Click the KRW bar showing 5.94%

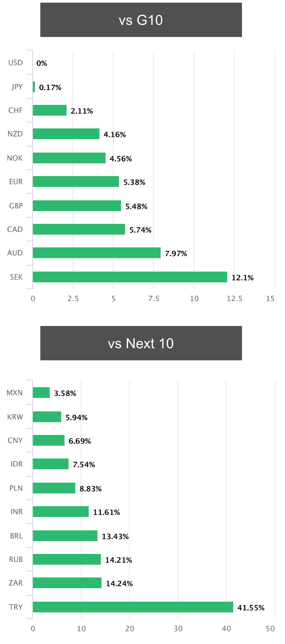point(47,417)
